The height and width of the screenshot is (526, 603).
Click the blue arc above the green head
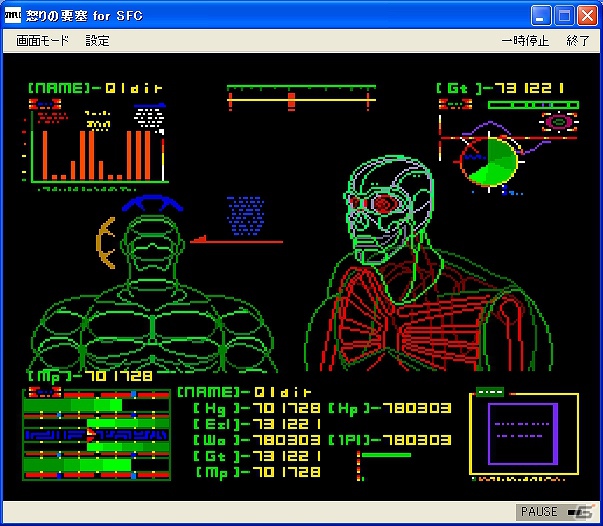(152, 203)
